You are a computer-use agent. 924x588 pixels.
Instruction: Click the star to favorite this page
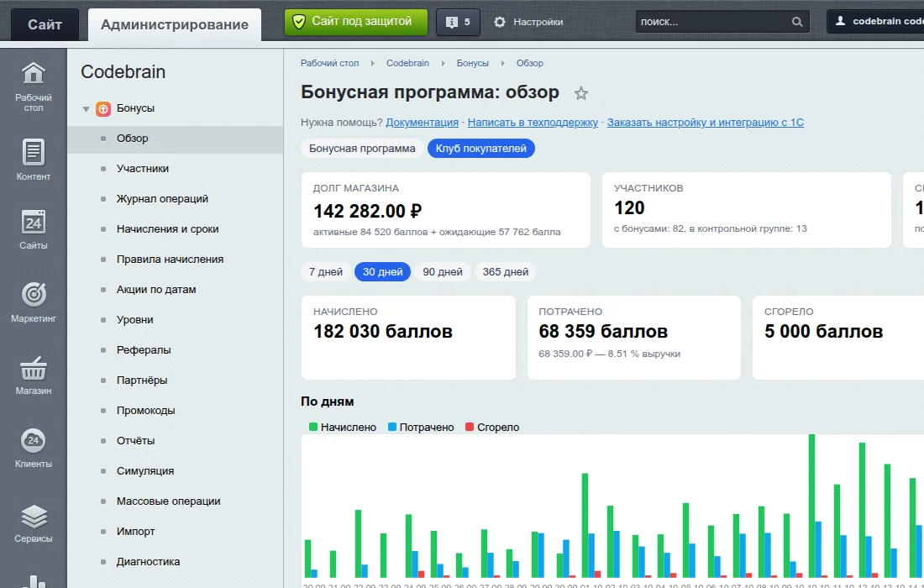[581, 93]
